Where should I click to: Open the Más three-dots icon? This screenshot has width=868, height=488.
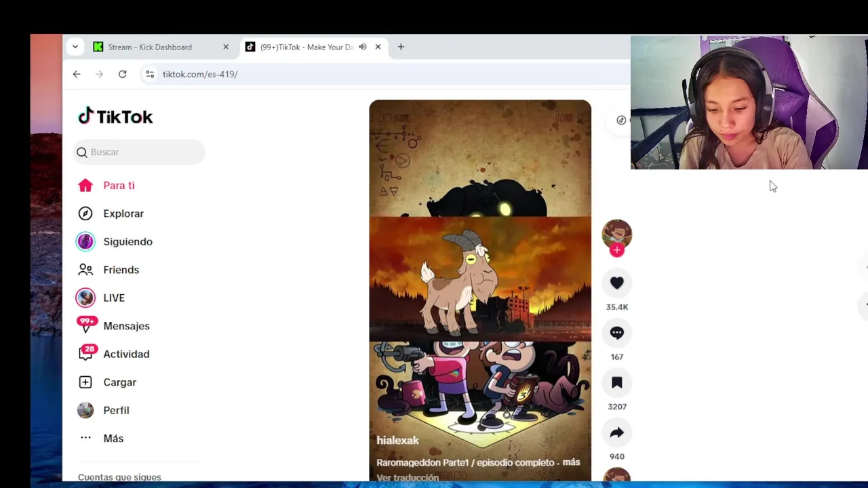(85, 438)
